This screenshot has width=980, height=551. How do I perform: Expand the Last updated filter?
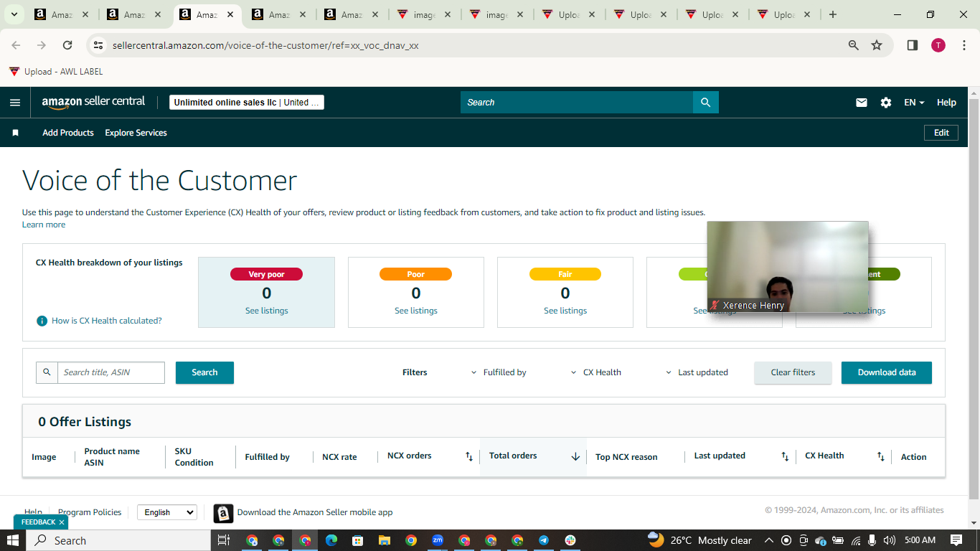pyautogui.click(x=697, y=372)
